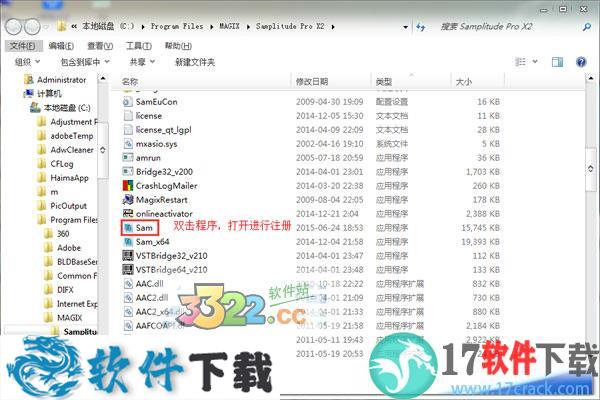Open the 编辑(E) menu
Viewport: 600px width, 400px height.
point(61,46)
